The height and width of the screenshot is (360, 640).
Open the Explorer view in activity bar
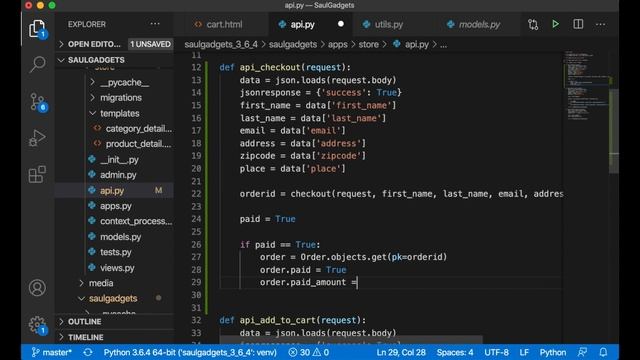[37, 29]
